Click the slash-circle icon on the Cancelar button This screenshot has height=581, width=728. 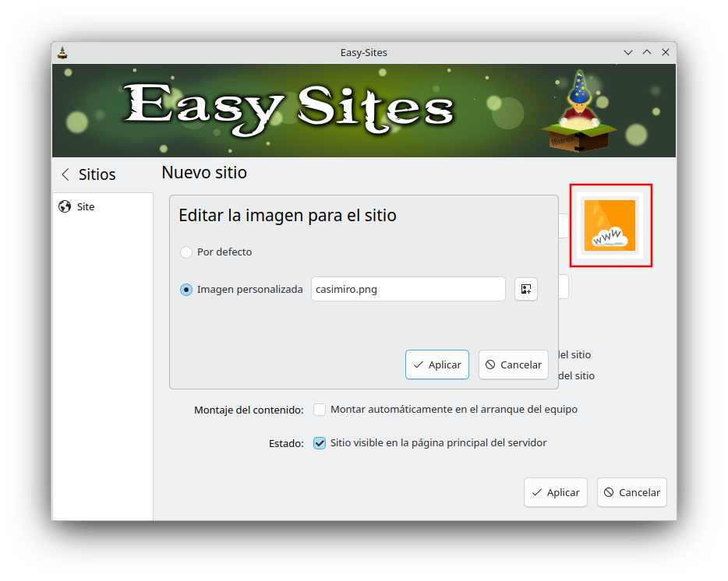coord(492,364)
